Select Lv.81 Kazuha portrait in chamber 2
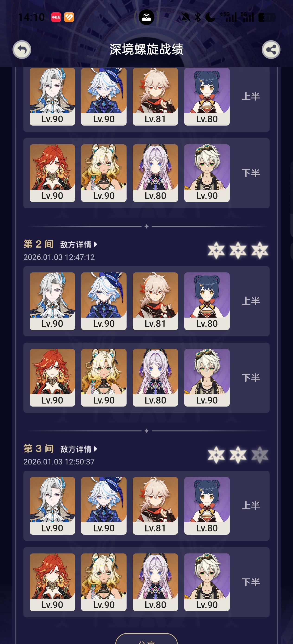The width and height of the screenshot is (293, 644). [155, 301]
